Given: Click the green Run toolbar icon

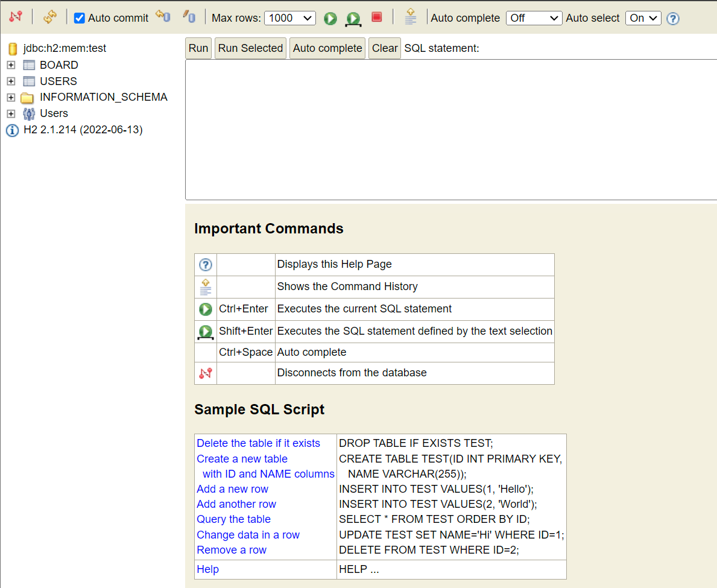Looking at the screenshot, I should (330, 18).
